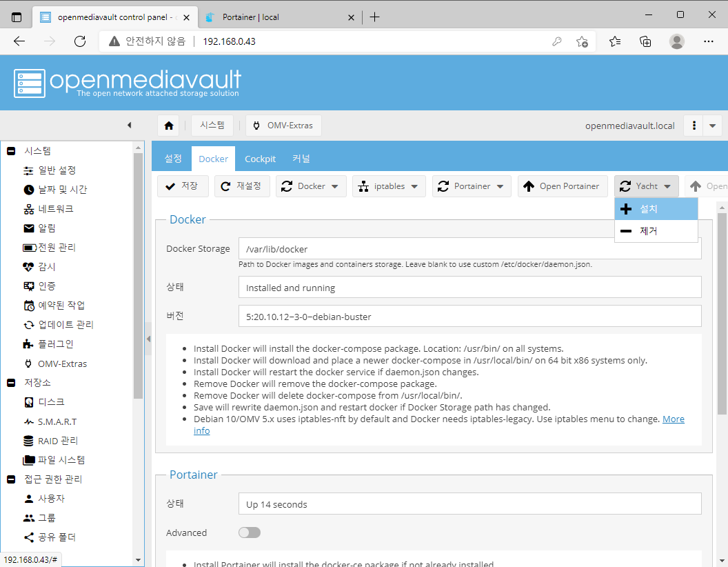Select the Docker tab
This screenshot has height=567, width=728.
coord(213,159)
